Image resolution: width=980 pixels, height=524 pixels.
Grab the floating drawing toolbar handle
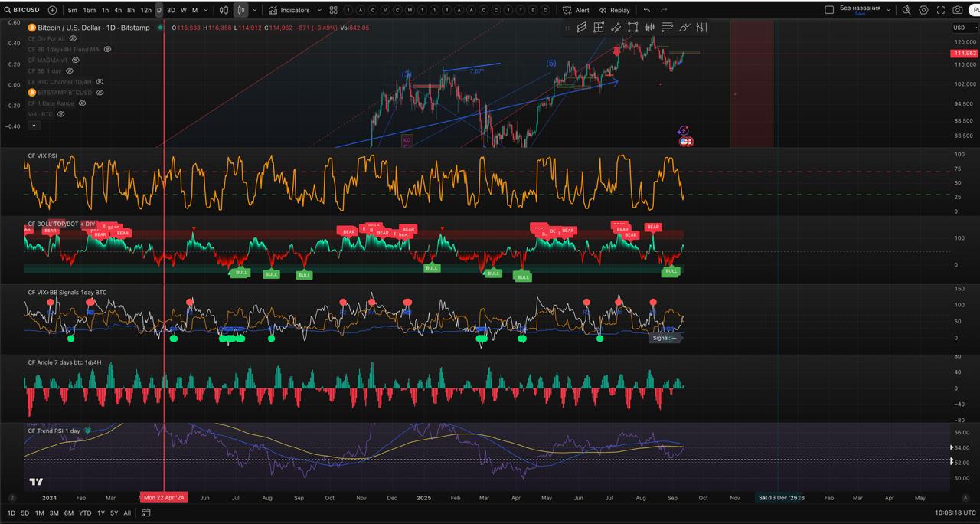[569, 28]
